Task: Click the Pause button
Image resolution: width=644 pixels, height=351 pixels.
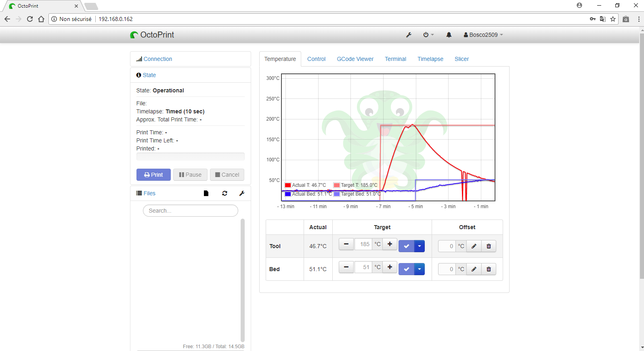Action: tap(190, 175)
